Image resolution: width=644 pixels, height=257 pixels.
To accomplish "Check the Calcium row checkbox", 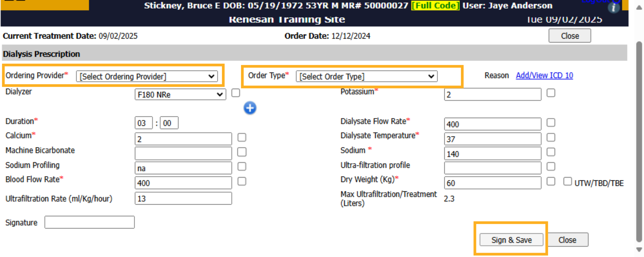I will point(242,137).
